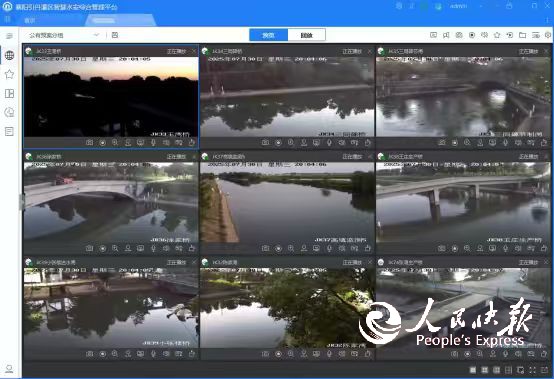Enable digital zoom on the JK33 feed
554x379 pixels.
pos(115,143)
